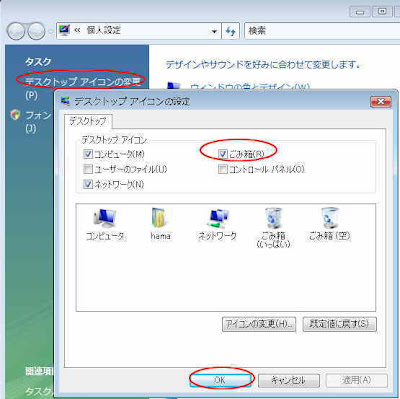Toggle the ネットワーク(N) checkbox
Viewport: 400px width, 399px height.
[x=88, y=184]
